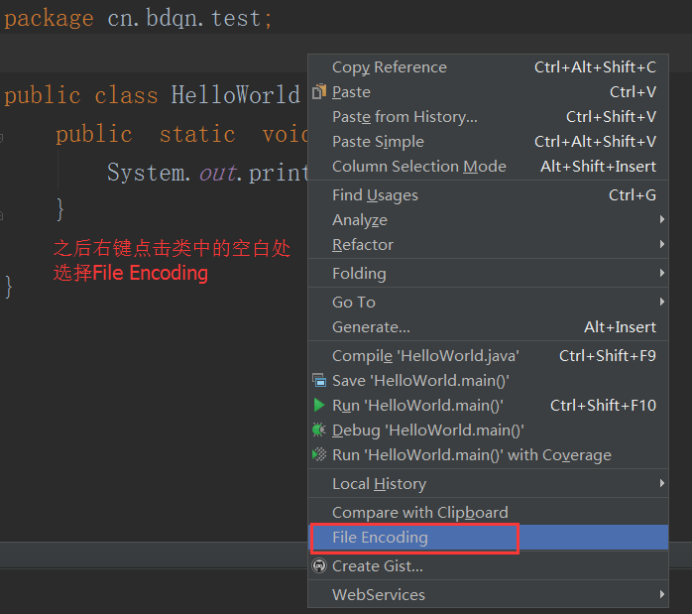This screenshot has width=692, height=614.
Task: Click the closing brace of the class
Action: [8, 287]
